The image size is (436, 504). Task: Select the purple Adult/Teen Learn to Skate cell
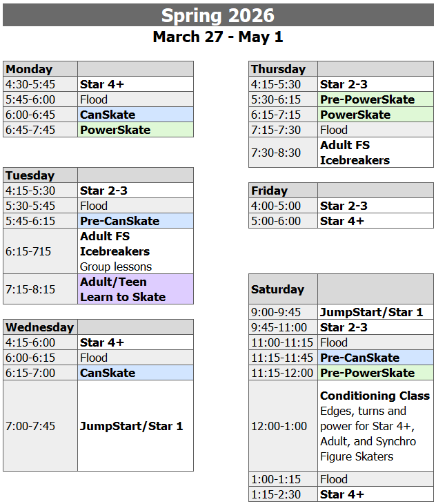tap(135, 289)
